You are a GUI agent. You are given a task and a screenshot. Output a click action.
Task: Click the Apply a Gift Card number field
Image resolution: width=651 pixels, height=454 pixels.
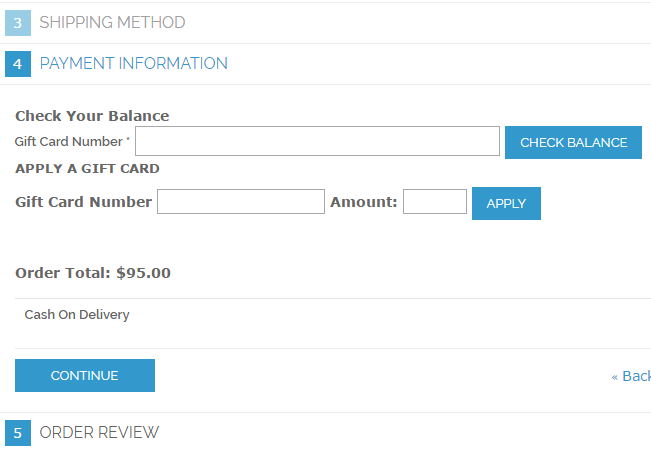pyautogui.click(x=241, y=202)
